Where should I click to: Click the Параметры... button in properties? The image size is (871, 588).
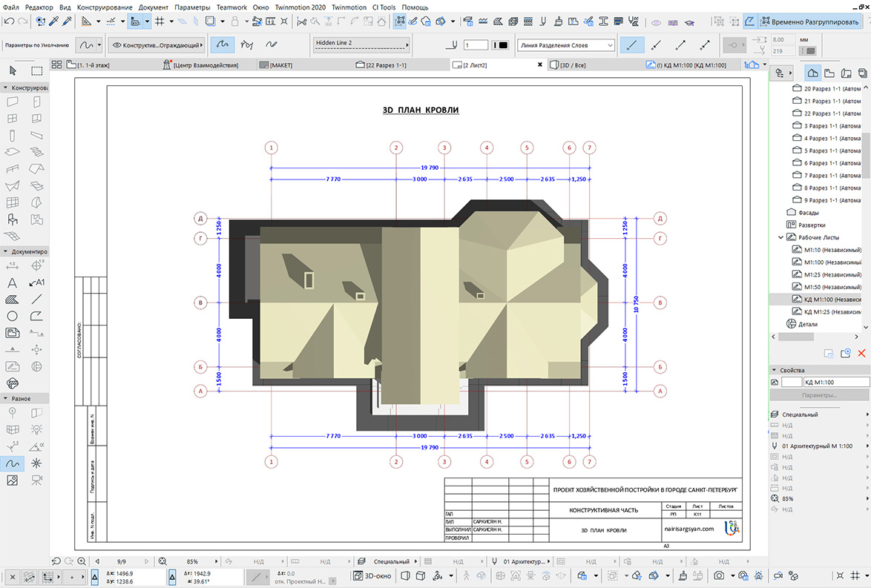pyautogui.click(x=819, y=395)
